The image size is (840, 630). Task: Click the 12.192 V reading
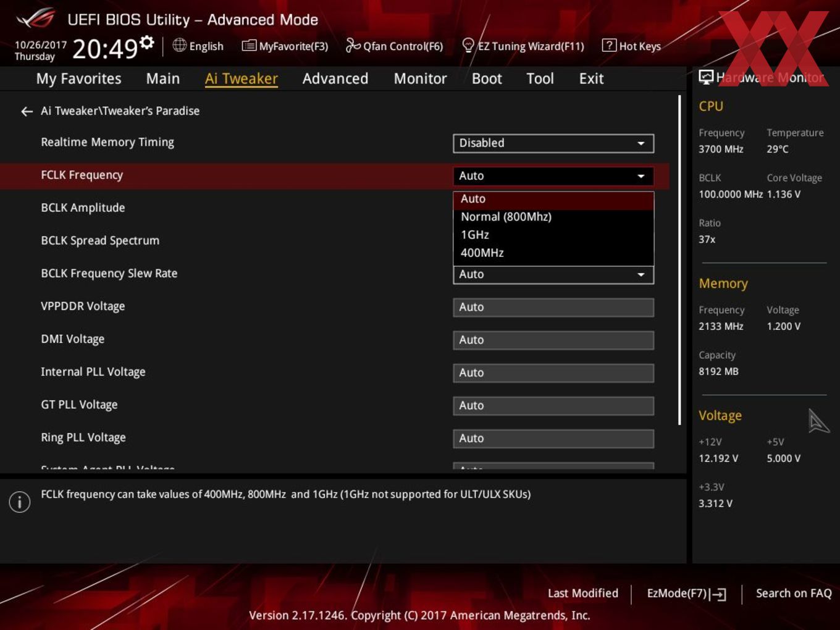(718, 458)
